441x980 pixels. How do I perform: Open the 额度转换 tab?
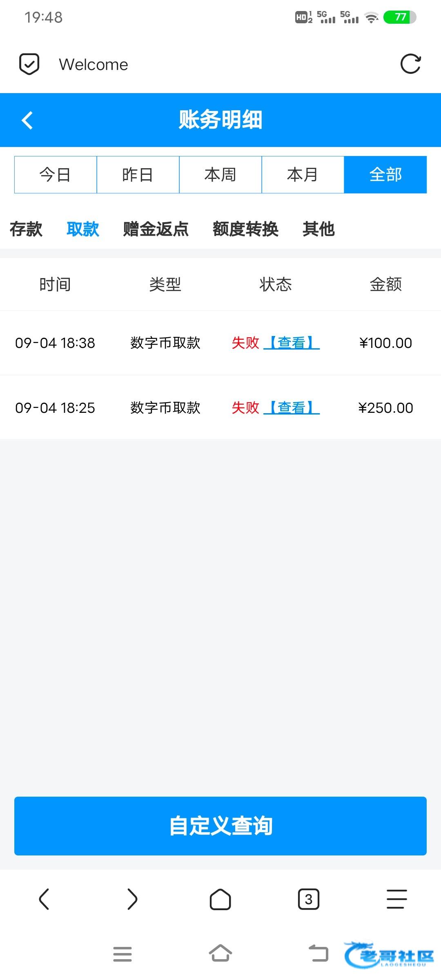click(245, 229)
